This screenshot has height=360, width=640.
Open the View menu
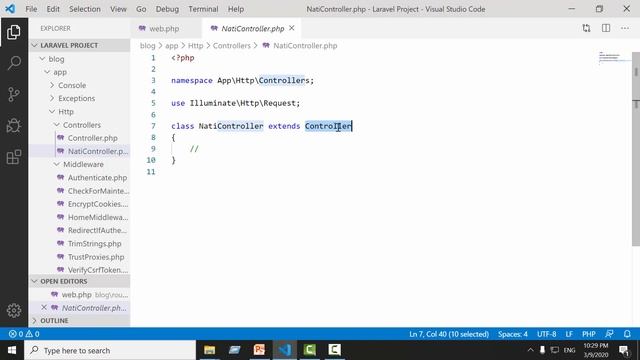tap(118, 9)
